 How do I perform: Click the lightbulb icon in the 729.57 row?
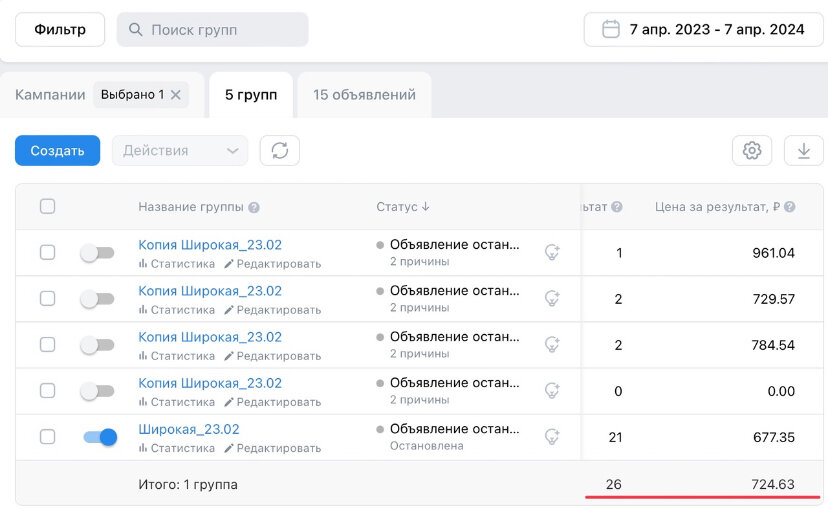552,298
